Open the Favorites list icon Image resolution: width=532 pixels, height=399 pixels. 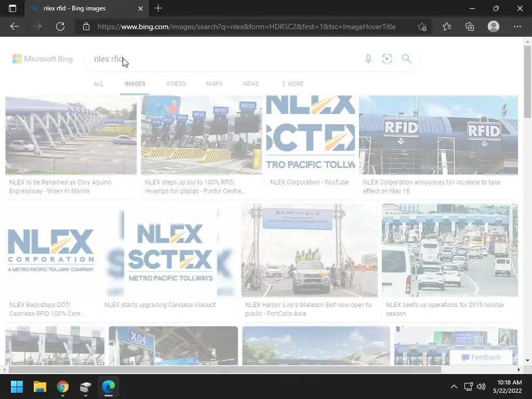click(x=447, y=26)
